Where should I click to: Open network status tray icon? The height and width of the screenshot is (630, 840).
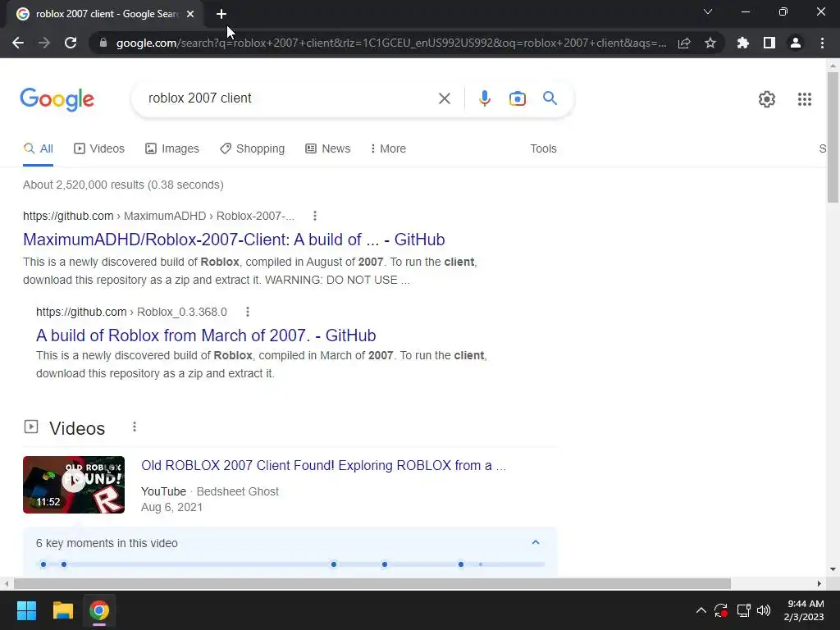click(x=743, y=610)
